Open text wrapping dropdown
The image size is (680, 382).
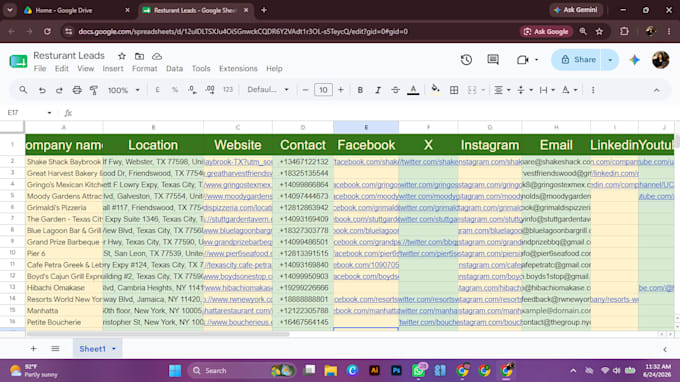(547, 90)
